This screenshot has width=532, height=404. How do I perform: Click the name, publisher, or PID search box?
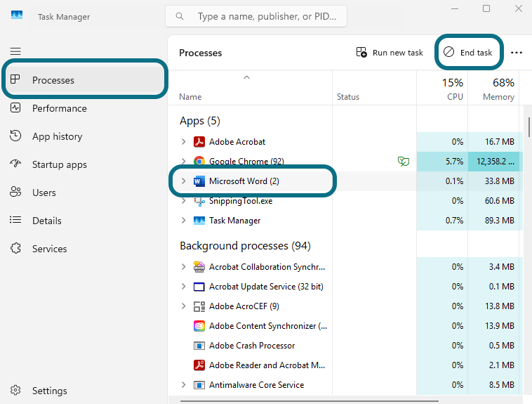[256, 16]
